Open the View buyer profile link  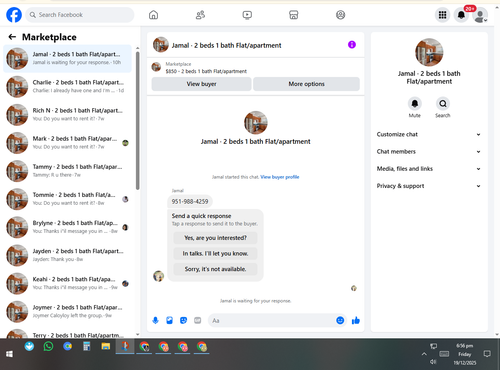pos(280,177)
